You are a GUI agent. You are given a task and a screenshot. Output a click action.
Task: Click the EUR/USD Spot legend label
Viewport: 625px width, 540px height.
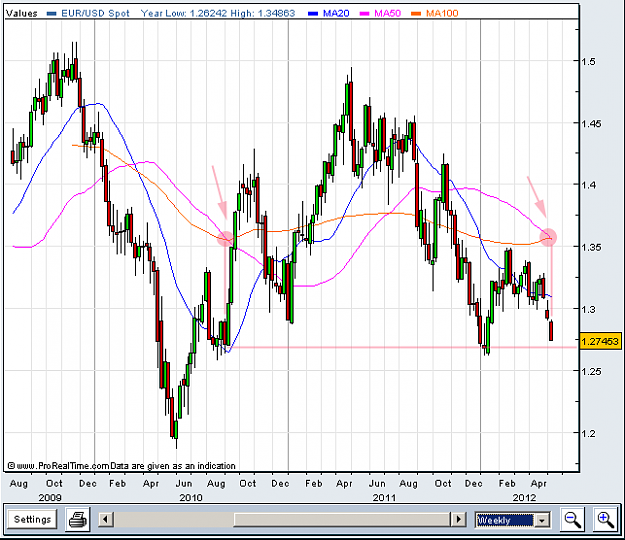tap(95, 13)
